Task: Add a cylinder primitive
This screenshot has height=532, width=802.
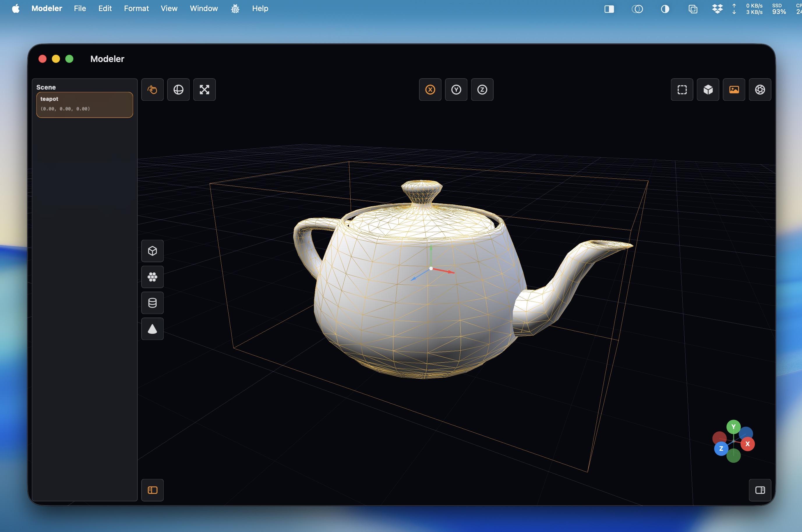Action: (x=152, y=303)
